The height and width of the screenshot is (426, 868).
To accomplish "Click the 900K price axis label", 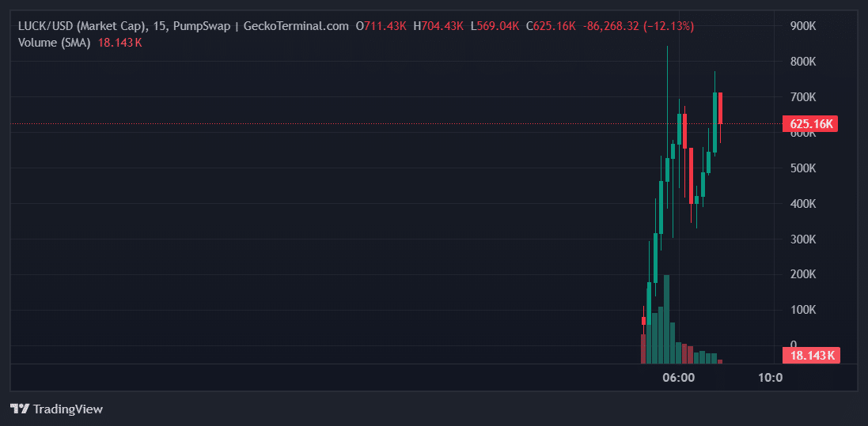I will coord(802,26).
